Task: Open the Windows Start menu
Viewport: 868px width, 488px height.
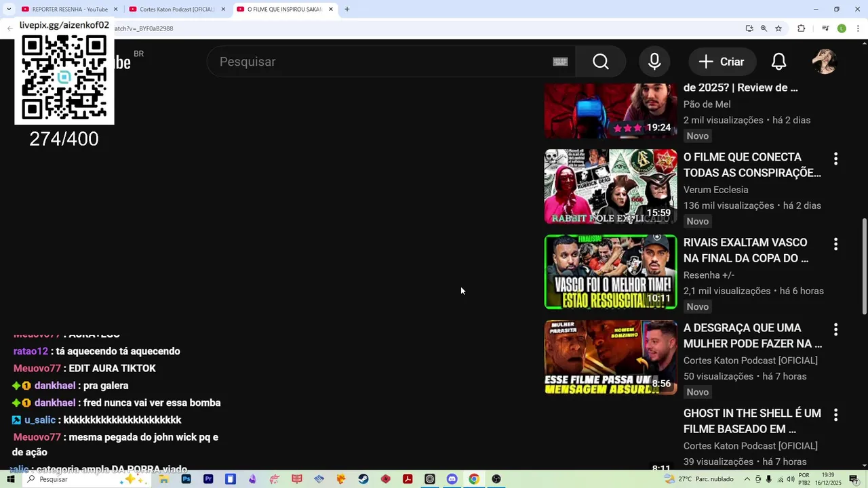Action: tap(10, 479)
